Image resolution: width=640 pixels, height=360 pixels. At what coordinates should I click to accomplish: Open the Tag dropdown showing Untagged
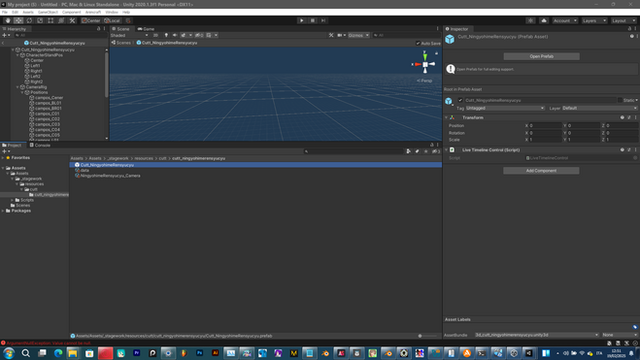[x=505, y=108]
